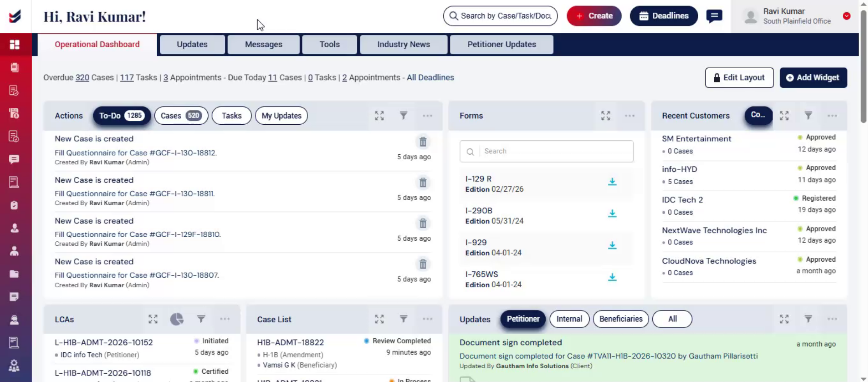Expand the Actions widget to fullscreen
Image resolution: width=868 pixels, height=382 pixels.
(x=379, y=116)
